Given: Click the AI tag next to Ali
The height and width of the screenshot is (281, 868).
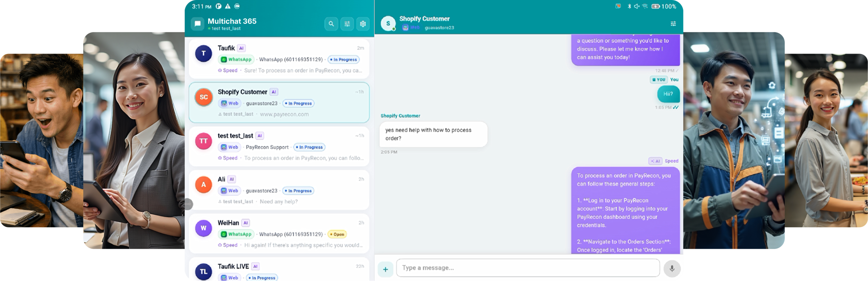Looking at the screenshot, I should click(232, 179).
